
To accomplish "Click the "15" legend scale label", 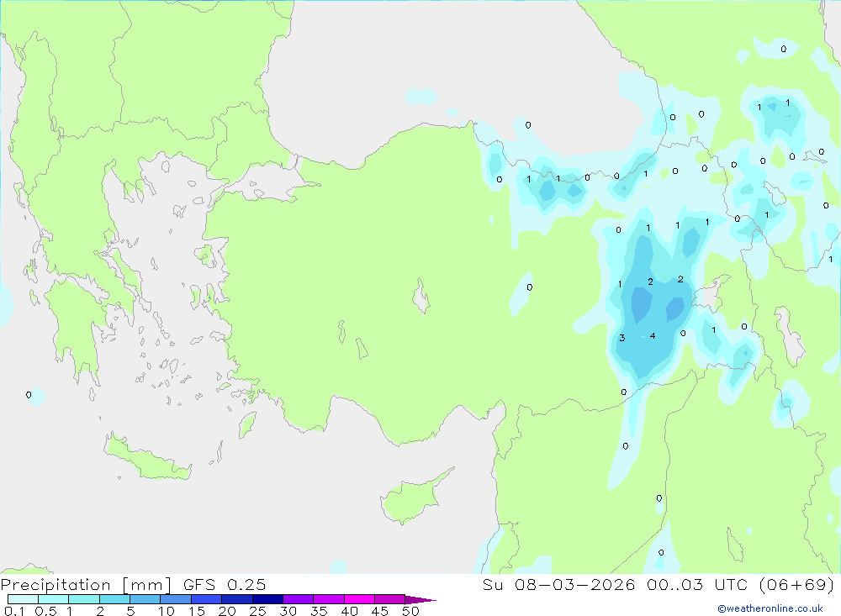I will coord(197,611).
